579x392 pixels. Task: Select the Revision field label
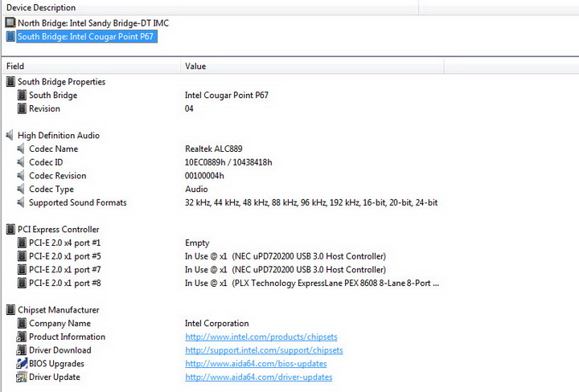[44, 108]
